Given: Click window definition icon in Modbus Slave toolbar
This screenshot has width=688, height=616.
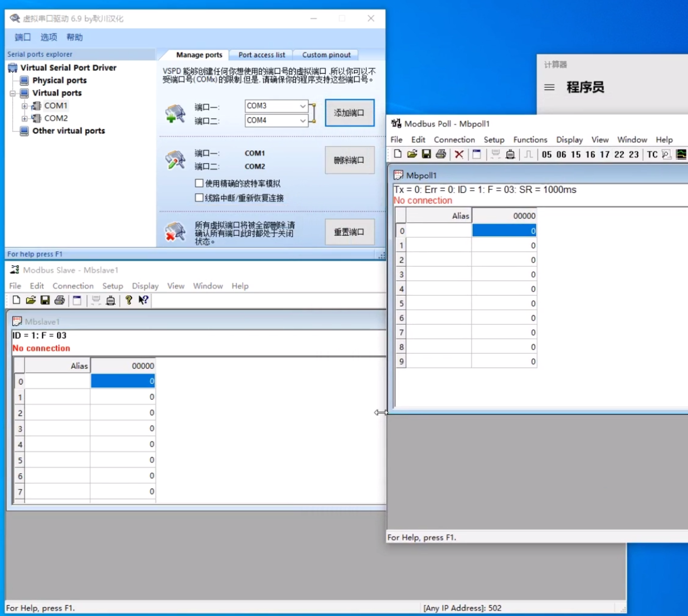Looking at the screenshot, I should (77, 300).
